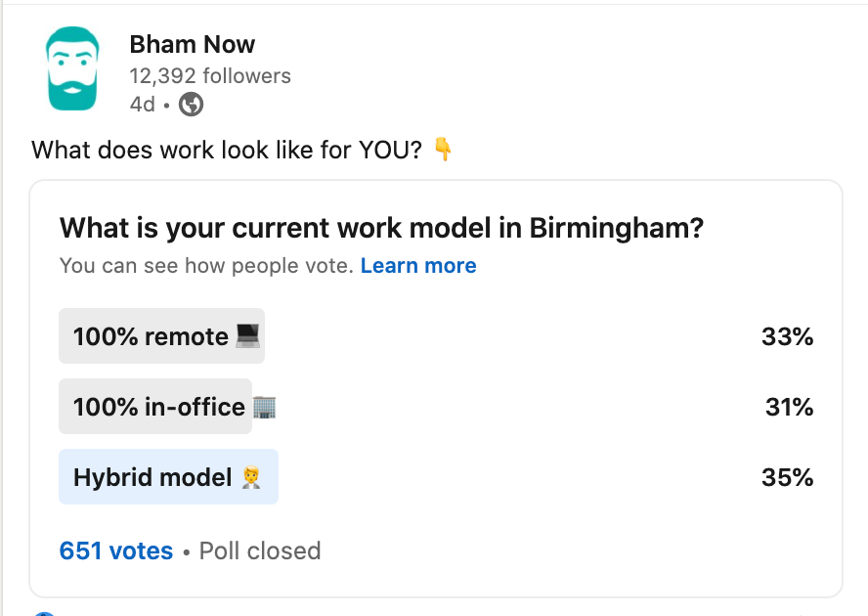Screen dimensions: 868x616
Task: Open the Learn more link about poll voting
Action: click(418, 265)
